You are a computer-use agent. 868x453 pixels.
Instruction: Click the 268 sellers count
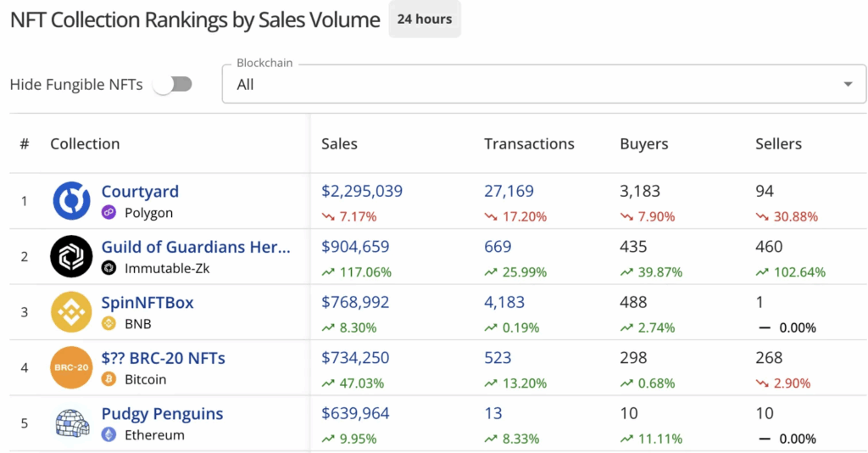[769, 358]
